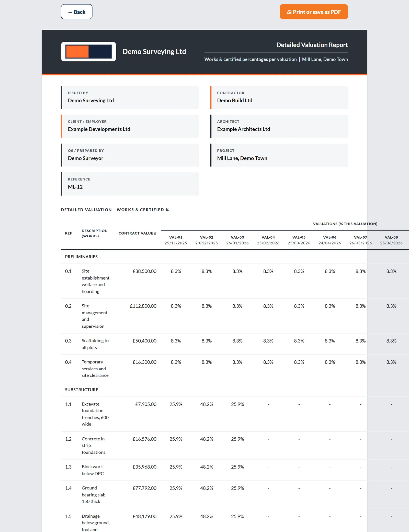This screenshot has width=409, height=532.
Task: Click the VAL-01 column header
Action: pyautogui.click(x=176, y=240)
